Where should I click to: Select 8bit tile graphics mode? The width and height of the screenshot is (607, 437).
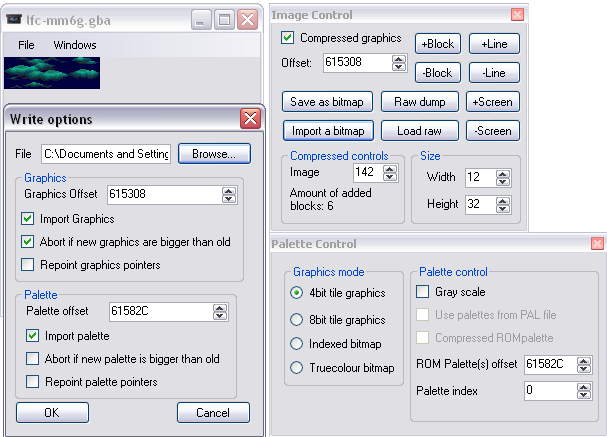tap(296, 320)
